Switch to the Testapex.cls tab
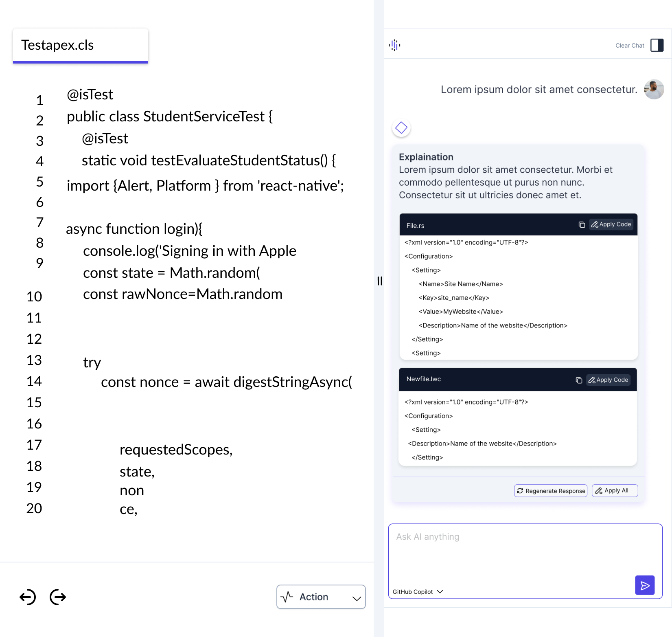The width and height of the screenshot is (672, 637). [x=80, y=45]
